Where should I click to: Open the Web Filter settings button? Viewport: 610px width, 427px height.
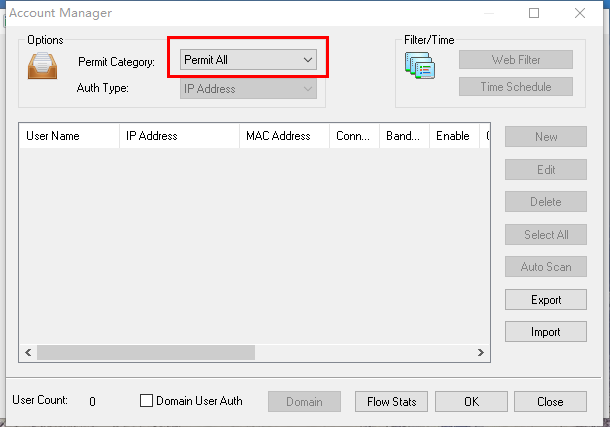(x=516, y=60)
